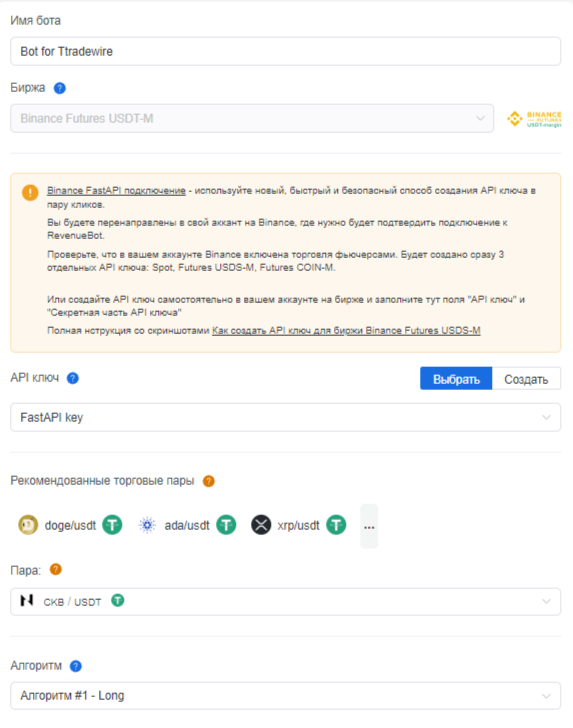
Task: Expand the Алгоритм #1 - Long dropdown
Action: (286, 696)
